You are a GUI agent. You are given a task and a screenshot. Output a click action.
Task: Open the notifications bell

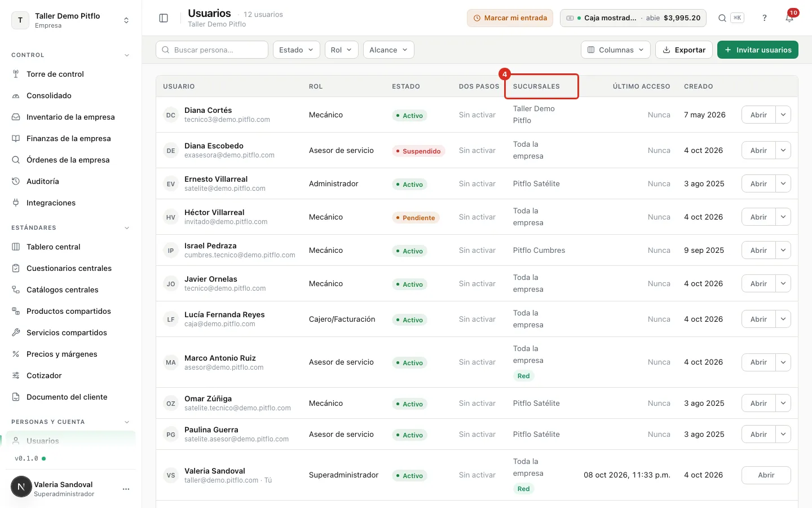point(789,18)
